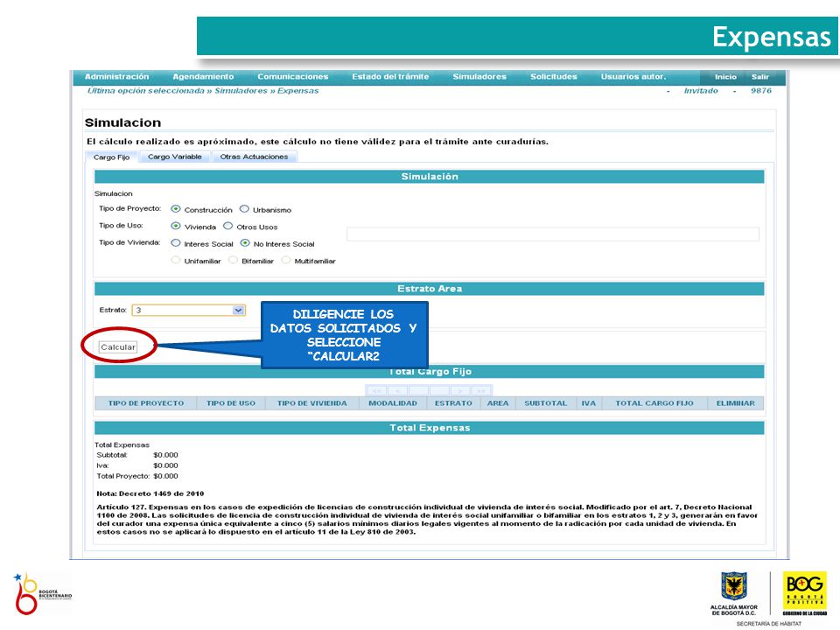The width and height of the screenshot is (840, 630).
Task: Open the Estrato dropdown
Action: point(189,310)
